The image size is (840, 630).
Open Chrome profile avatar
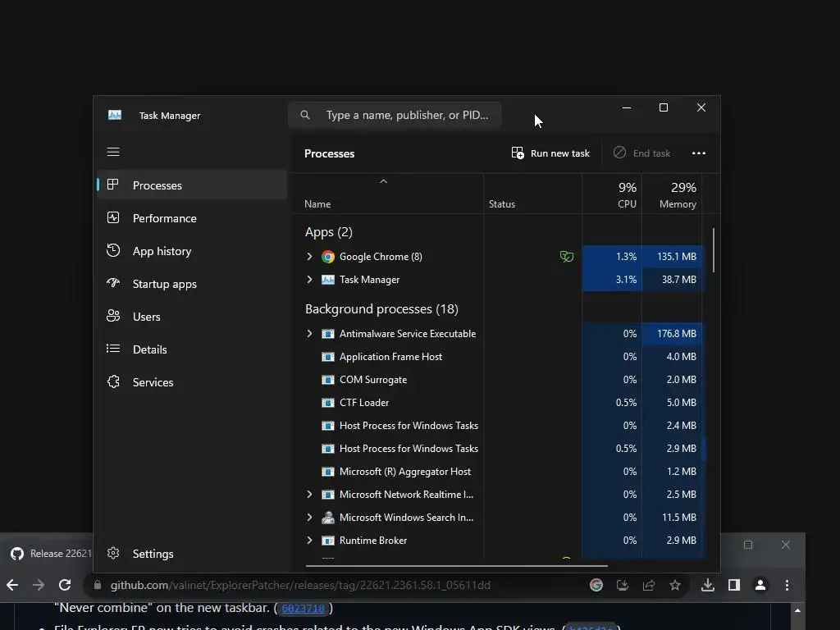760,585
